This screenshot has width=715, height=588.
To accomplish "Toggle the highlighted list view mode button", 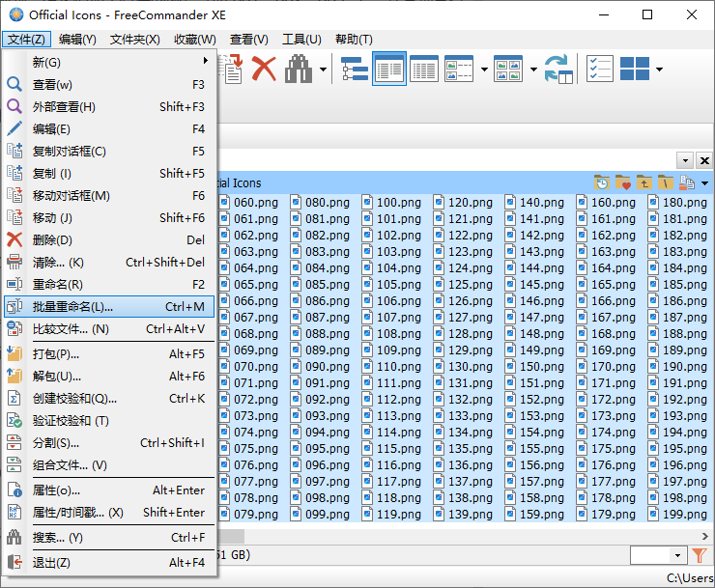I will point(389,69).
